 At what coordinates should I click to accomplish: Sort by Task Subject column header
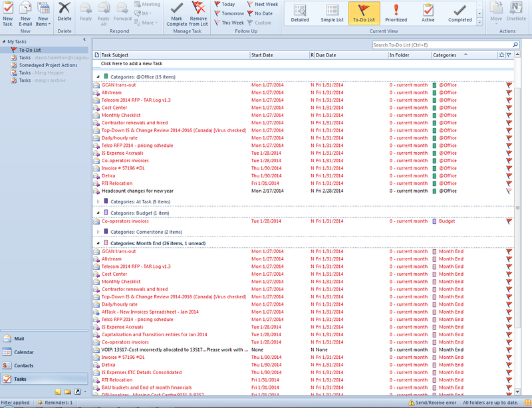point(175,55)
